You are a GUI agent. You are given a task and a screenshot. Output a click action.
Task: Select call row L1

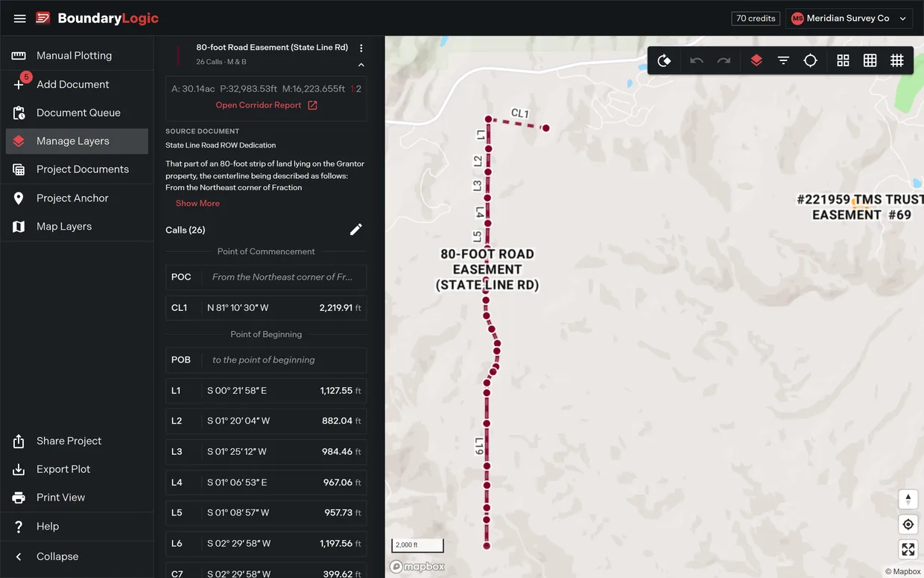coord(266,390)
